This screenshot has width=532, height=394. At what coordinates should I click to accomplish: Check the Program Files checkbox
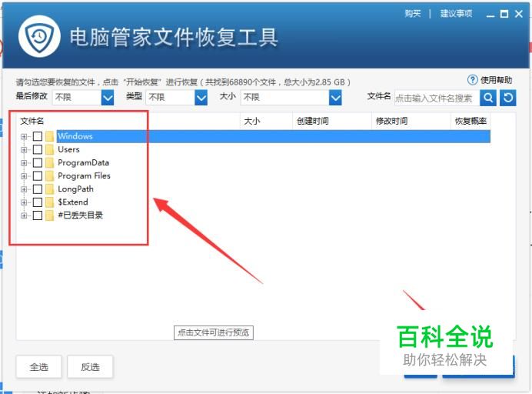point(38,176)
